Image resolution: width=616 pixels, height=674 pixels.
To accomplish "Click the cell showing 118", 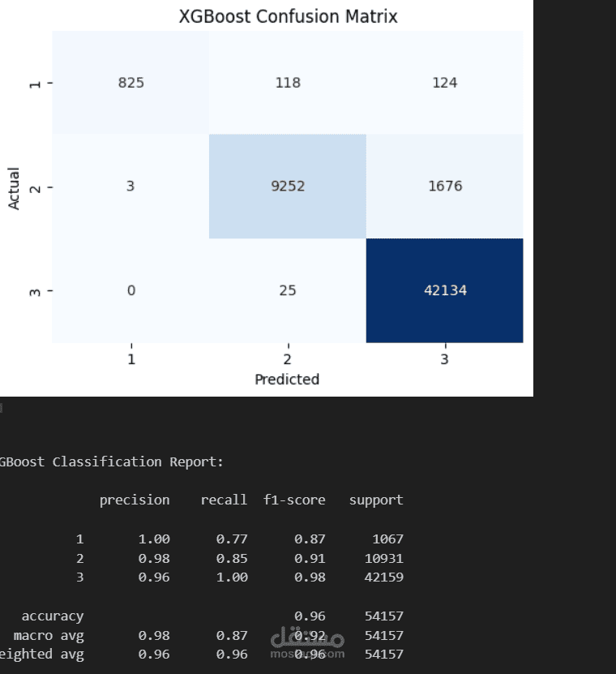I will pos(287,83).
